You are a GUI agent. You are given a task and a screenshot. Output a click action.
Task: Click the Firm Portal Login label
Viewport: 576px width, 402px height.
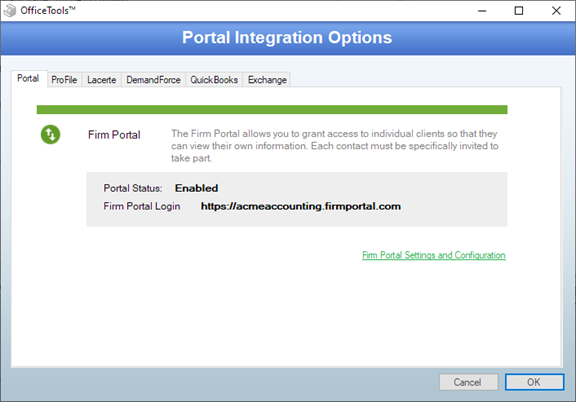(142, 206)
